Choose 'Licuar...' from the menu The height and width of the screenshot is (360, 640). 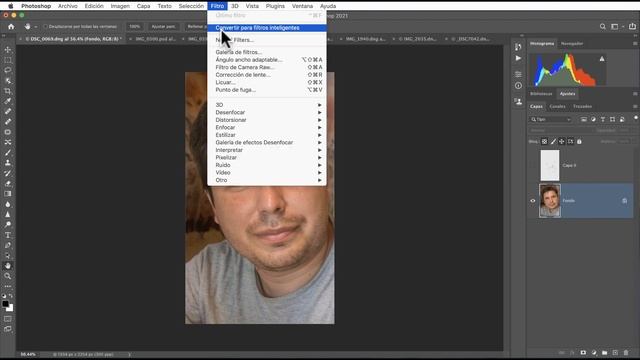[x=267, y=82]
